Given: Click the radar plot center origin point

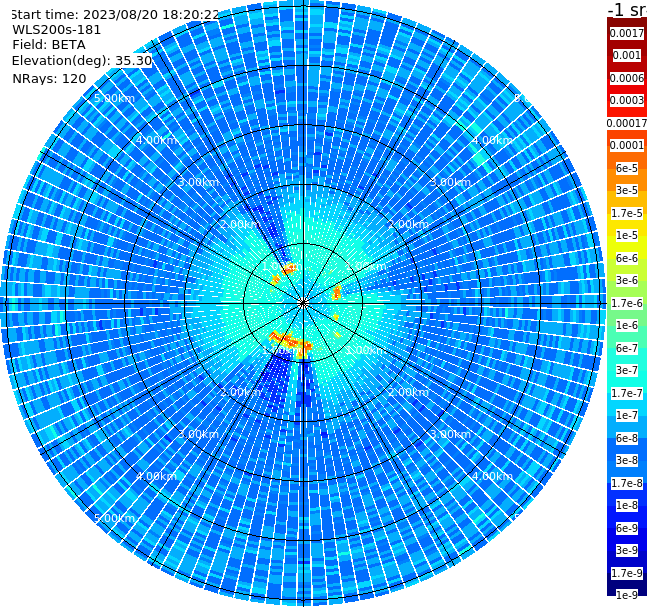Looking at the screenshot, I should click(303, 303).
